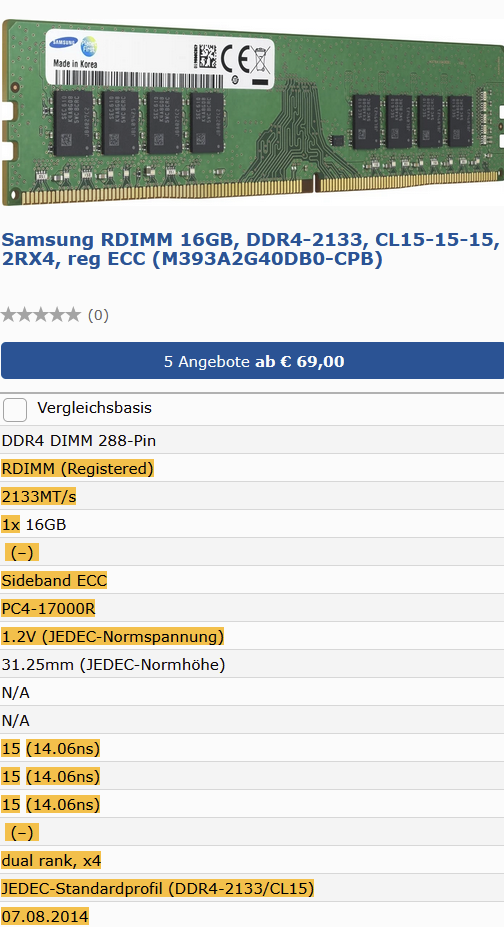Viewport: 504px width, 927px height.
Task: Click the five-star rating icons
Action: pyautogui.click(x=41, y=315)
